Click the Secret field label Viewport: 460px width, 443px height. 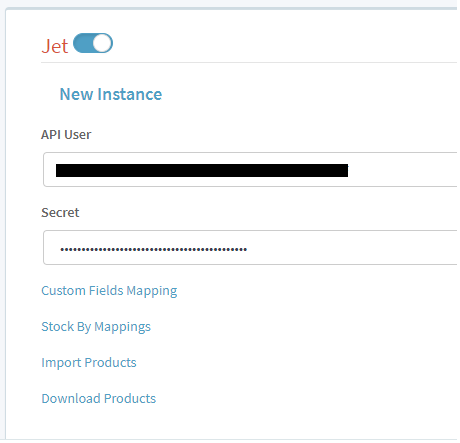[60, 213]
